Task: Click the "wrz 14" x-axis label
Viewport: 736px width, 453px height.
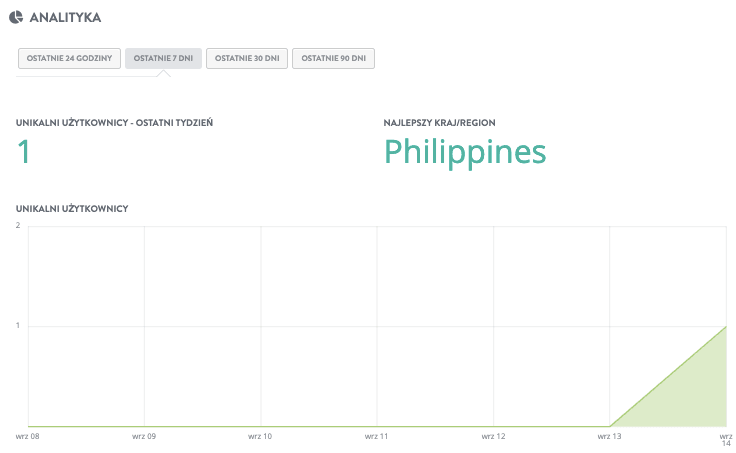Action: click(x=726, y=439)
